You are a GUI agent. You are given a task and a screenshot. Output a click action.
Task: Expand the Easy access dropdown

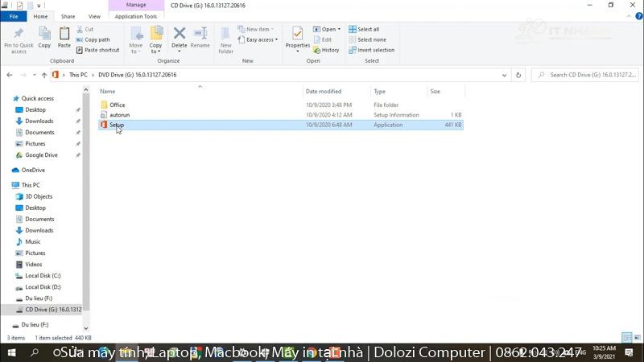pos(261,39)
